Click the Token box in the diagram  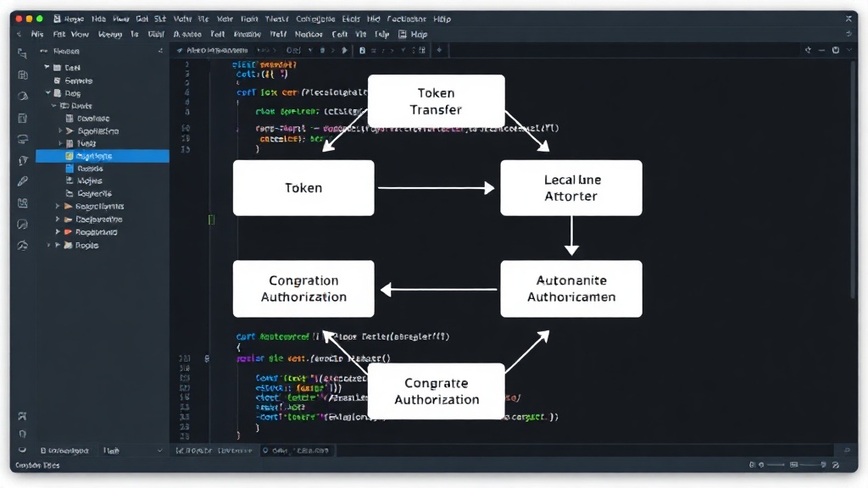pyautogui.click(x=303, y=188)
